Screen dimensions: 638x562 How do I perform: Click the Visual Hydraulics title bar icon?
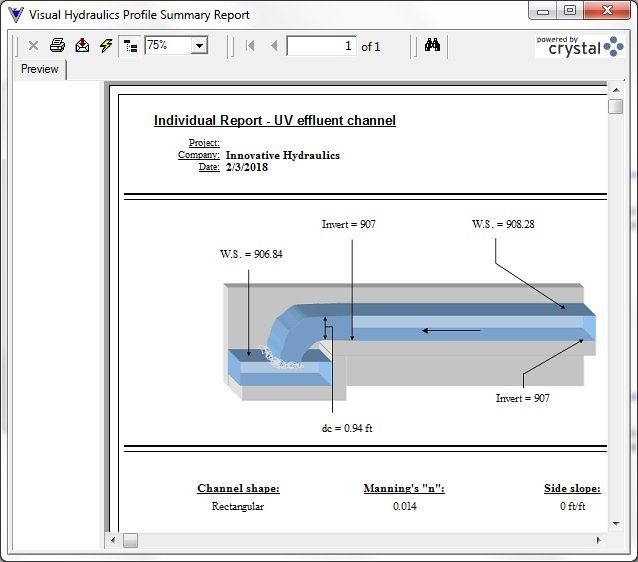click(15, 14)
